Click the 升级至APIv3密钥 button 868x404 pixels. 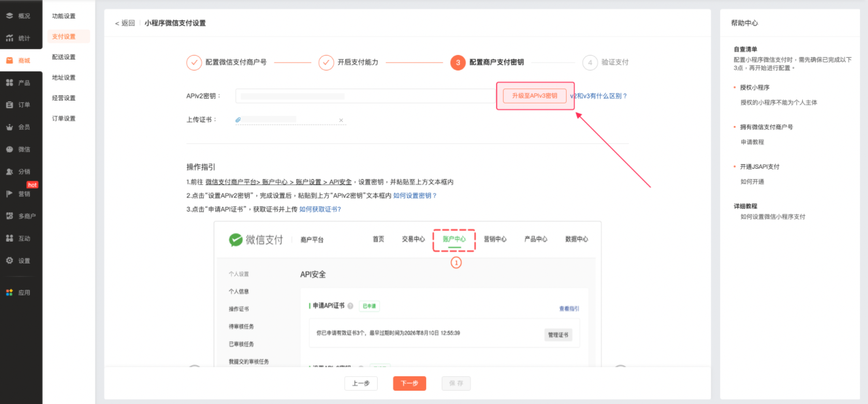point(535,96)
